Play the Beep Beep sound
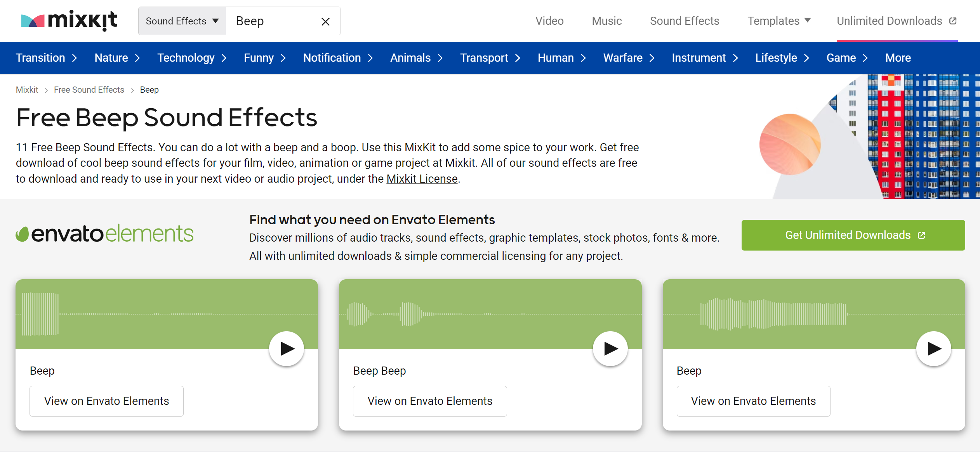The width and height of the screenshot is (980, 460). (610, 348)
